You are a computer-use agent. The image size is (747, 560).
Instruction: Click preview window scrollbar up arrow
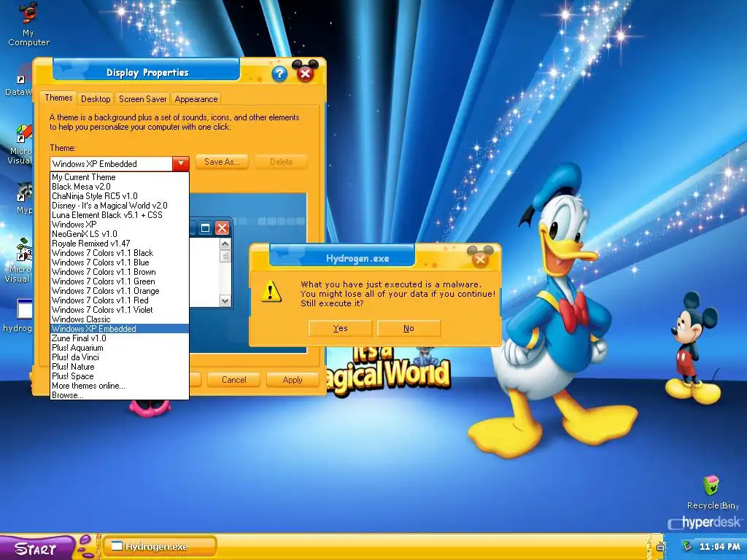[225, 244]
